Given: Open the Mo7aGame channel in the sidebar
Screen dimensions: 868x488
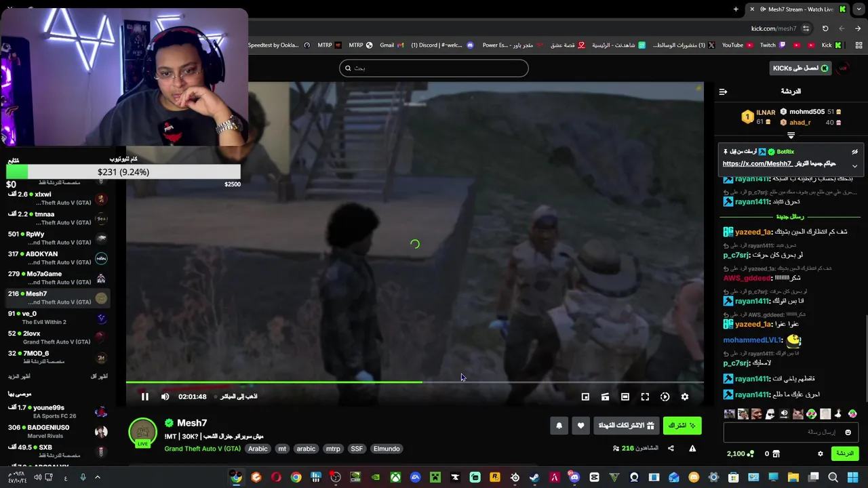Looking at the screenshot, I should pos(58,278).
